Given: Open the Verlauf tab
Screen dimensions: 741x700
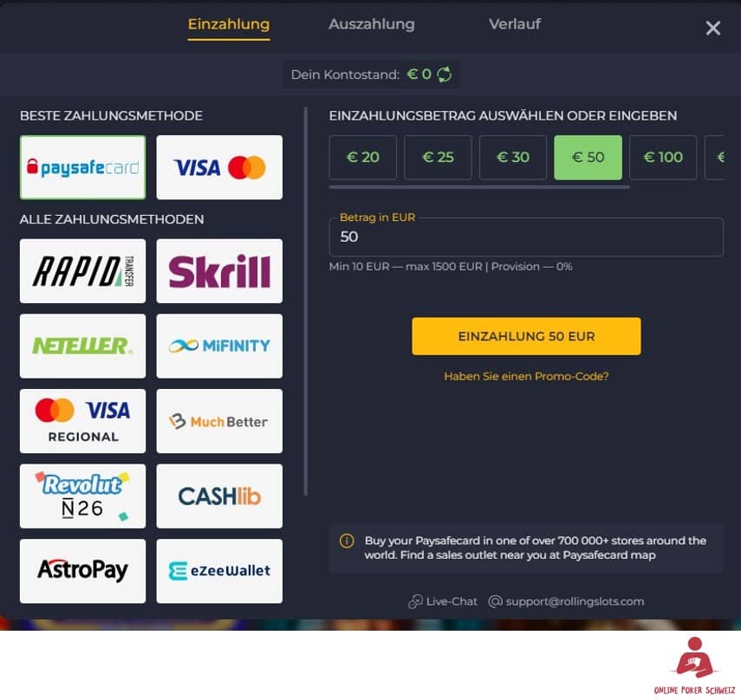Looking at the screenshot, I should (x=515, y=24).
